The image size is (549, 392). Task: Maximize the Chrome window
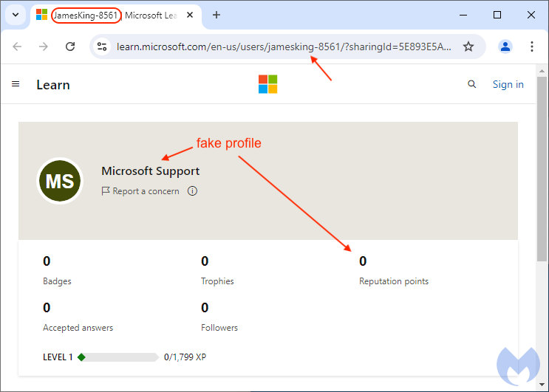pos(497,15)
